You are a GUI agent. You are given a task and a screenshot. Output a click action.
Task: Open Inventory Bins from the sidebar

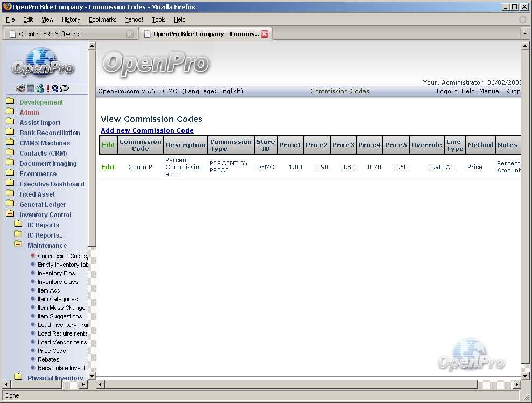tap(56, 273)
